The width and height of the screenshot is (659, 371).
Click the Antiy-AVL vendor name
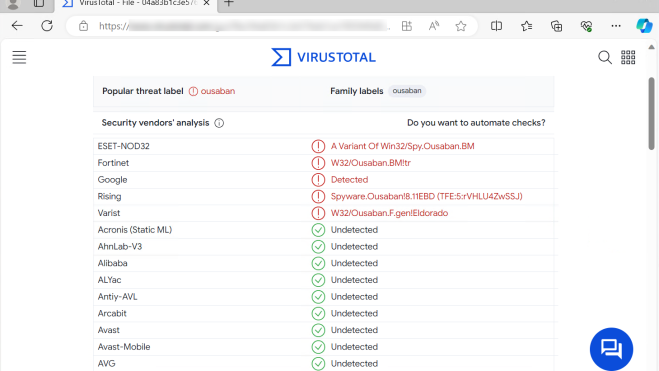(x=117, y=297)
